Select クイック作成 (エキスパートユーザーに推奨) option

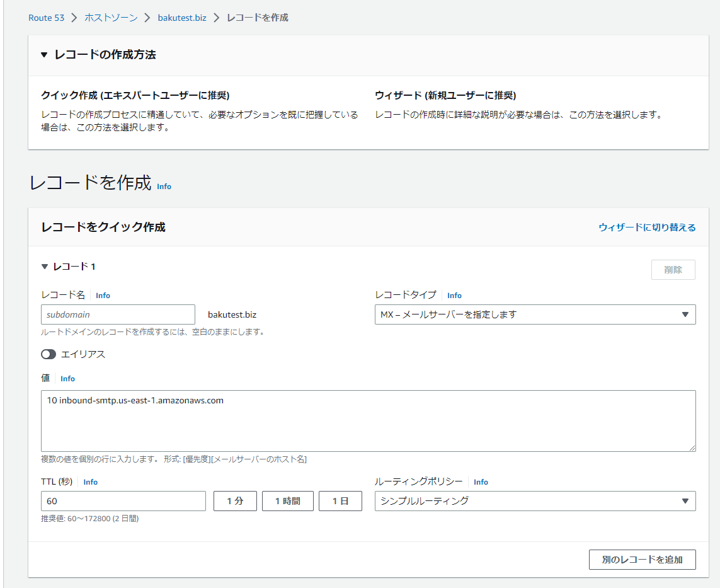pos(135,95)
